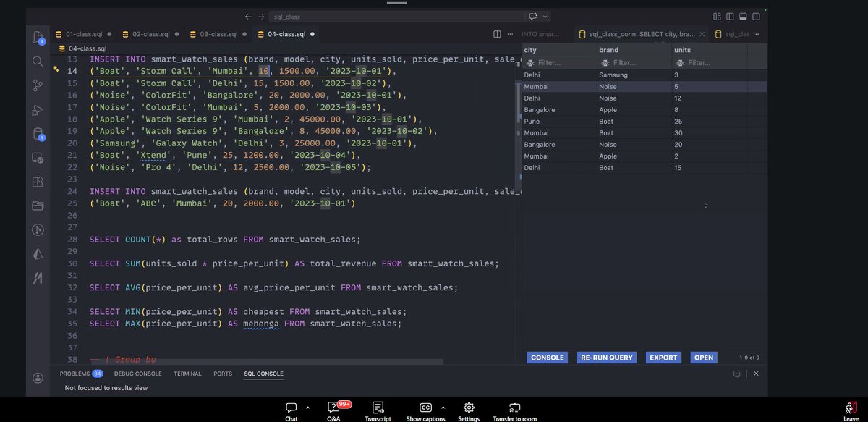868x422 pixels.
Task: Click Transfer to room in Zoom toolbar
Action: 515,410
